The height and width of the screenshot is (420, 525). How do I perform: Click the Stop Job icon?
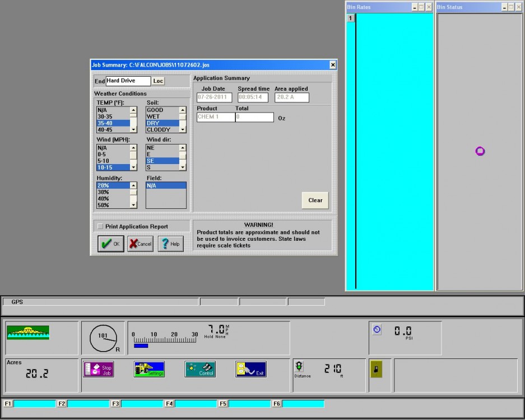click(99, 369)
